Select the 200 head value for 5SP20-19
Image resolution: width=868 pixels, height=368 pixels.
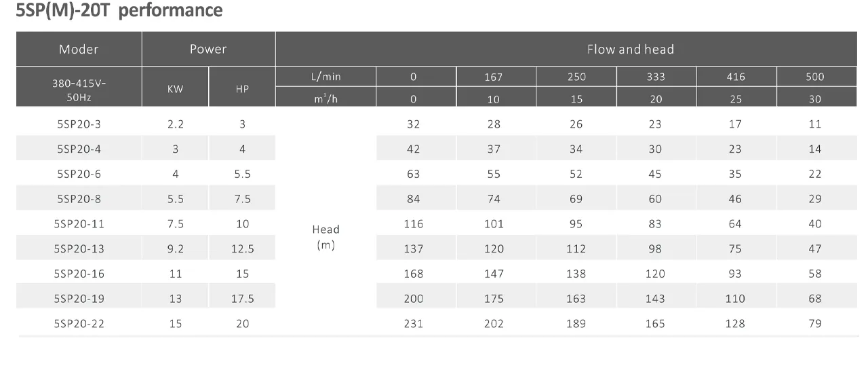(x=414, y=299)
